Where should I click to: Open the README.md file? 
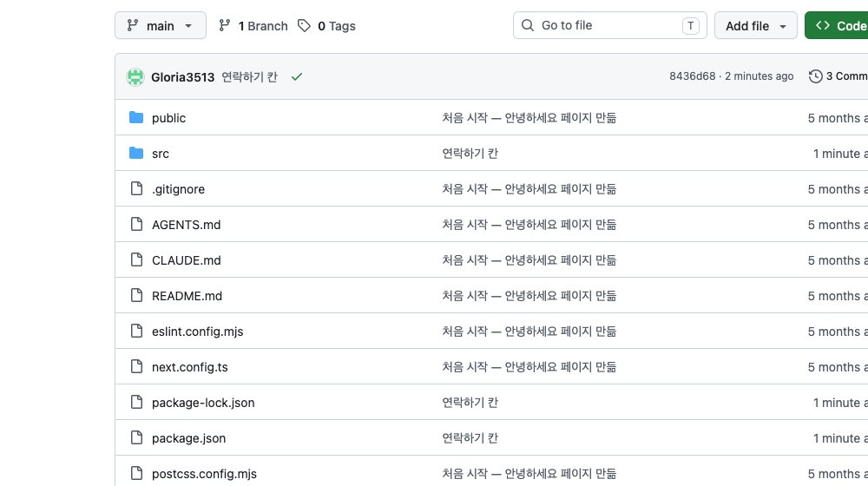tap(187, 296)
